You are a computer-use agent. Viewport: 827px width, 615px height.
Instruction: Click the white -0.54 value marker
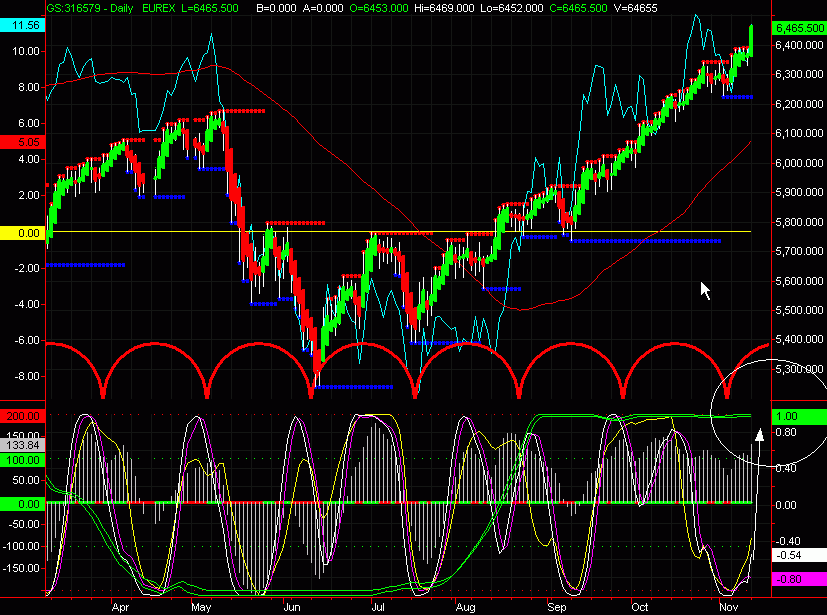[x=799, y=555]
